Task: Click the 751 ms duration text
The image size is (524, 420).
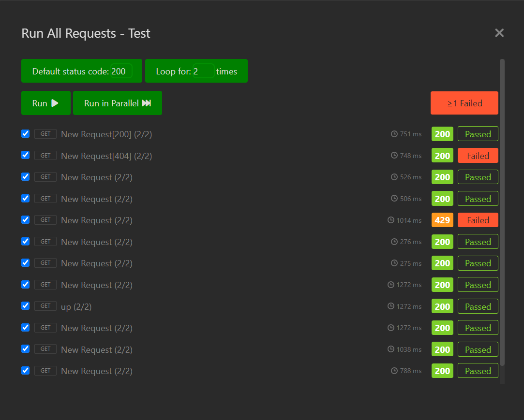Action: pos(411,134)
